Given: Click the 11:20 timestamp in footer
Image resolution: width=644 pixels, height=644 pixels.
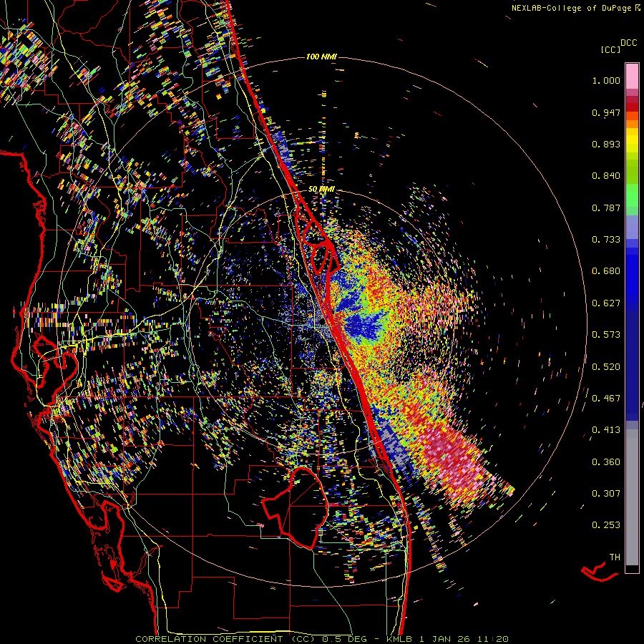Looking at the screenshot, I should coord(493,639).
